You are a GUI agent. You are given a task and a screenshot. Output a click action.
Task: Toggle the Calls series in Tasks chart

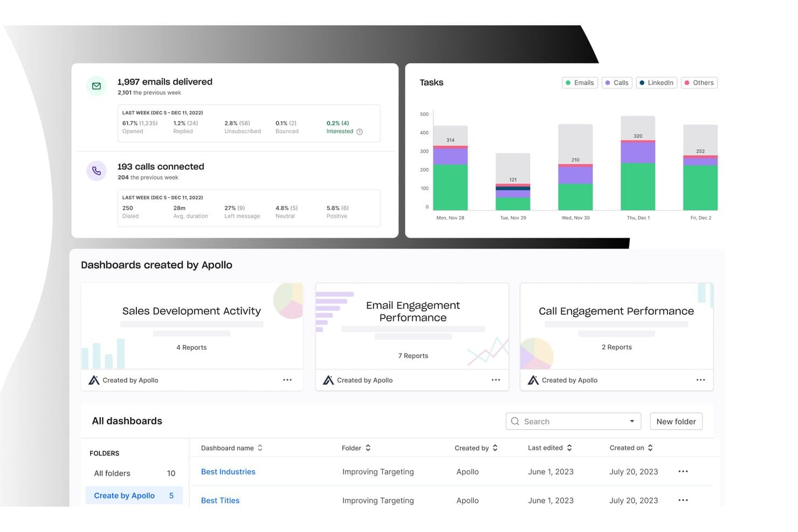(x=617, y=82)
